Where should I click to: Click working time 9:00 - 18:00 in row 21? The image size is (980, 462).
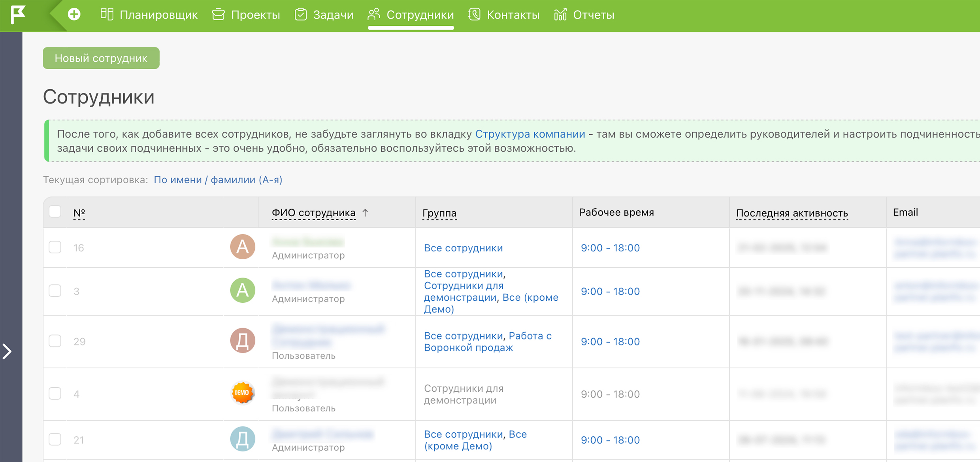click(x=610, y=440)
